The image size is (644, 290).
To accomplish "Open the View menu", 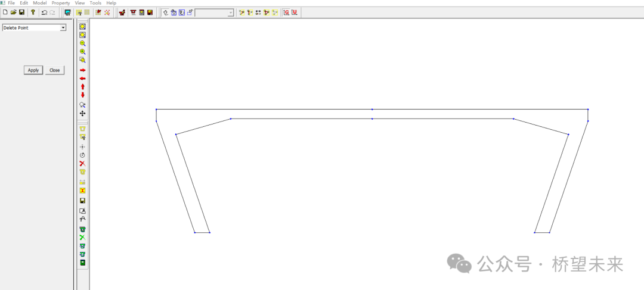I will point(80,3).
